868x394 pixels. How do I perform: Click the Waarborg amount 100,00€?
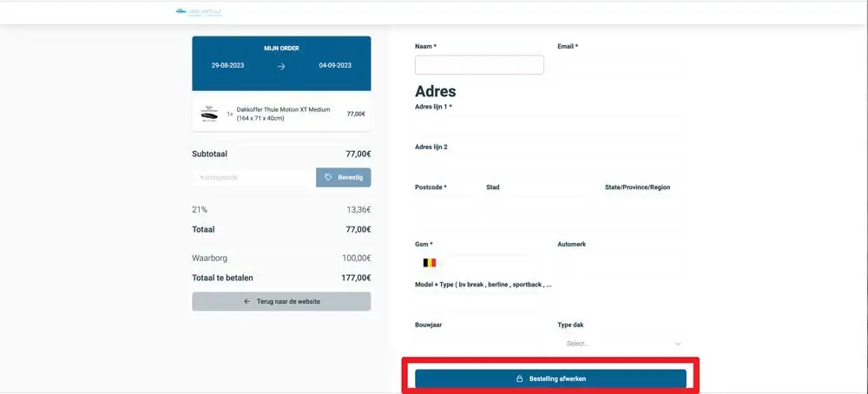(x=357, y=258)
